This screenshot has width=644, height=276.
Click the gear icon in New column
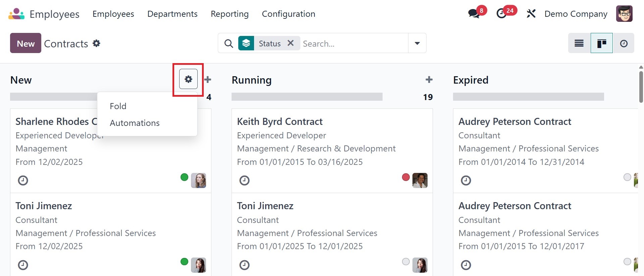[x=188, y=79]
